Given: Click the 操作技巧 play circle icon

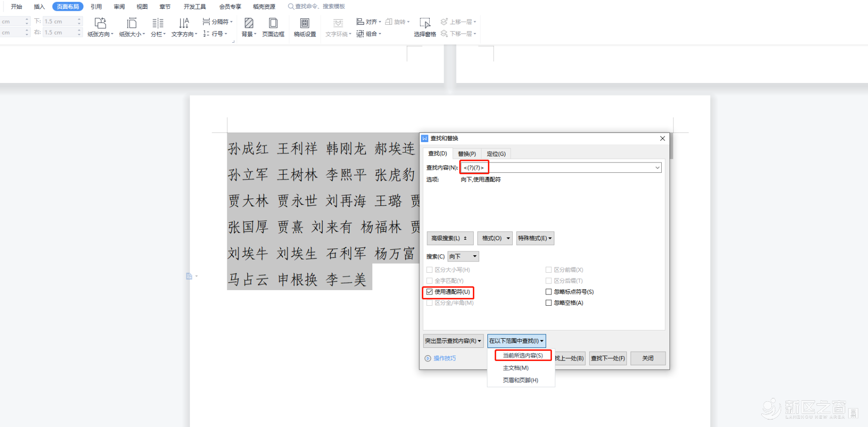Looking at the screenshot, I should click(428, 358).
